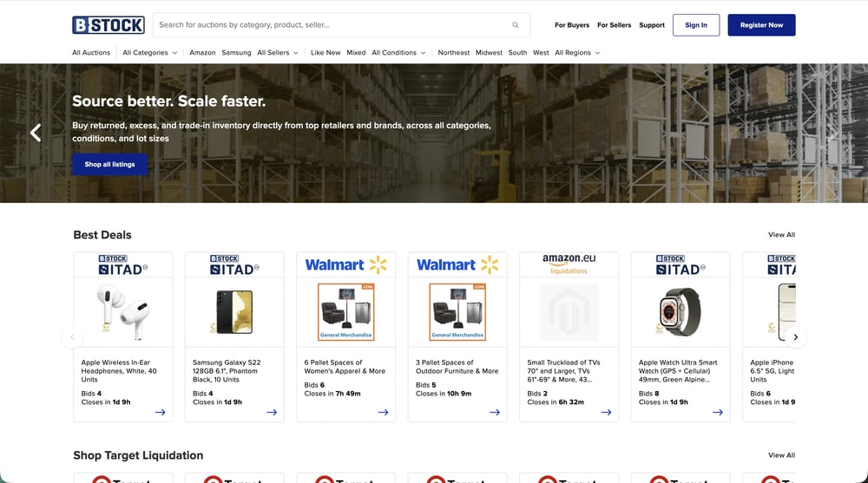The width and height of the screenshot is (868, 483).
Task: Choose the West region filter
Action: click(541, 53)
